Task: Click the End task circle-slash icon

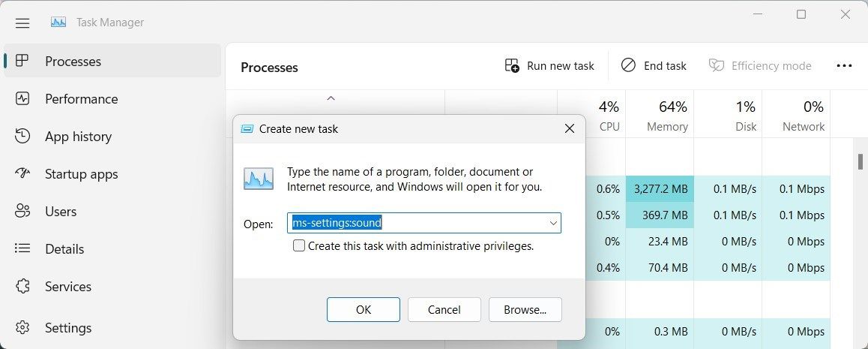Action: click(x=628, y=65)
